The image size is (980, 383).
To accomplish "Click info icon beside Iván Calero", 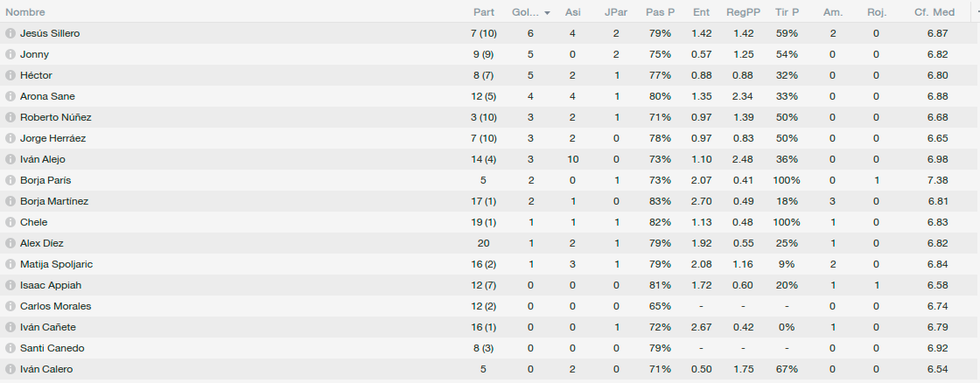I will (10, 369).
